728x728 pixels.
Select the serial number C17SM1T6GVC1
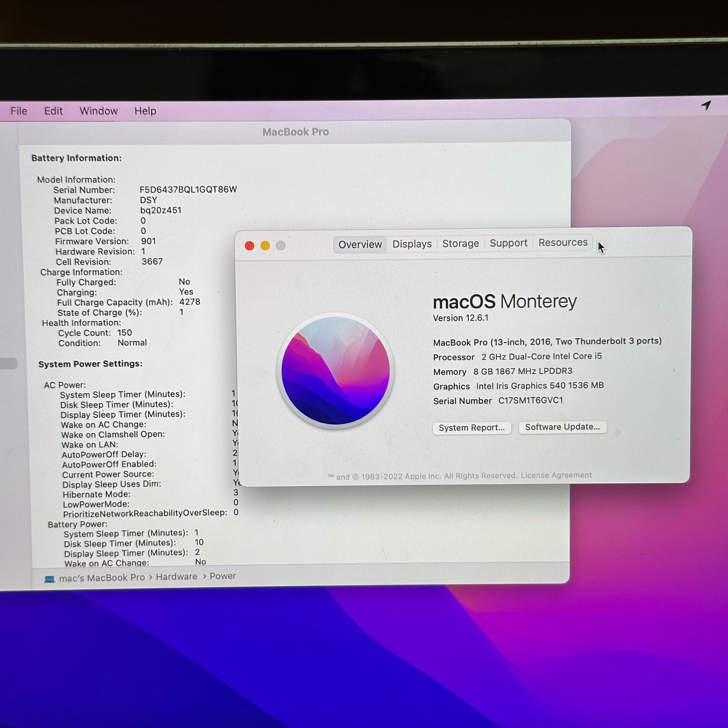coord(530,400)
